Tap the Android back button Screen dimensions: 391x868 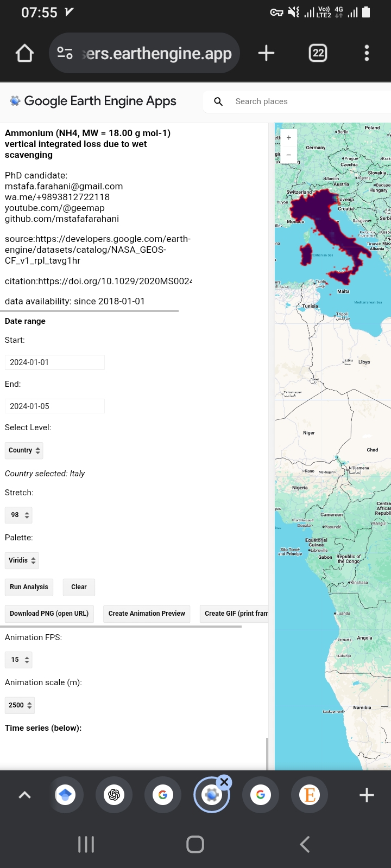coord(305,844)
